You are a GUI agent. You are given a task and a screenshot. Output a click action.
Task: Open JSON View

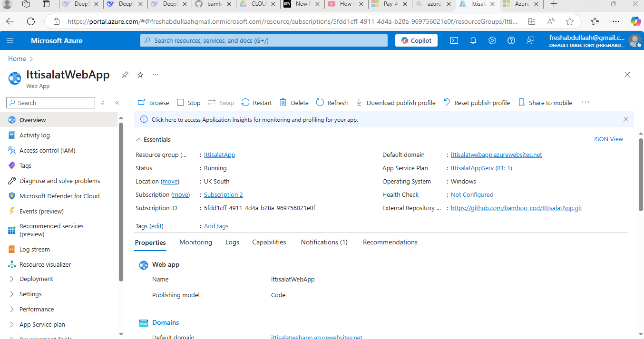tap(608, 139)
